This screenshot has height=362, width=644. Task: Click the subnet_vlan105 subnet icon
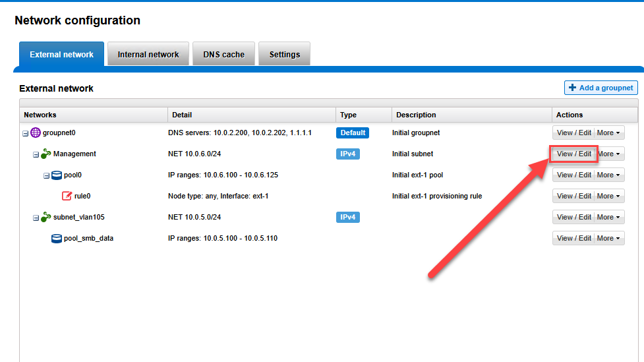[x=46, y=217]
